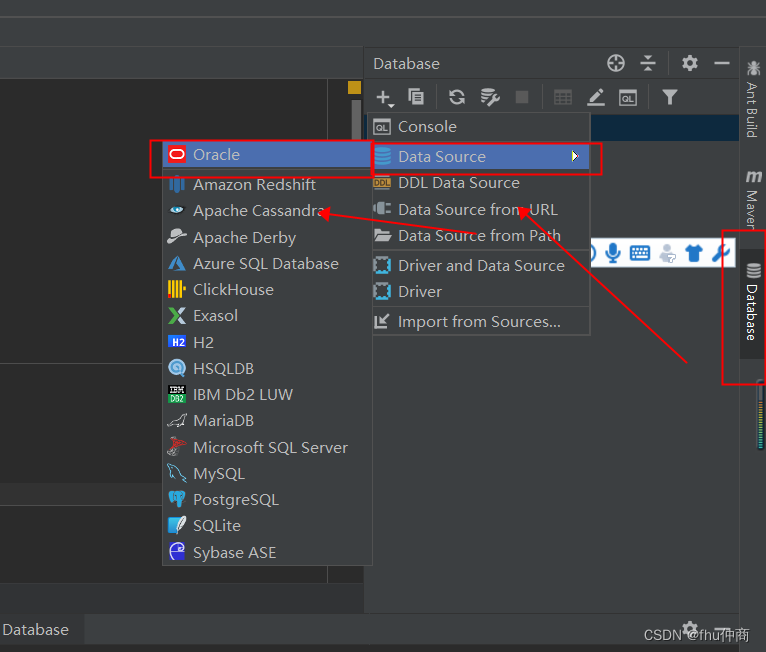Click the New (+) data source button
The width and height of the screenshot is (766, 652).
click(384, 98)
